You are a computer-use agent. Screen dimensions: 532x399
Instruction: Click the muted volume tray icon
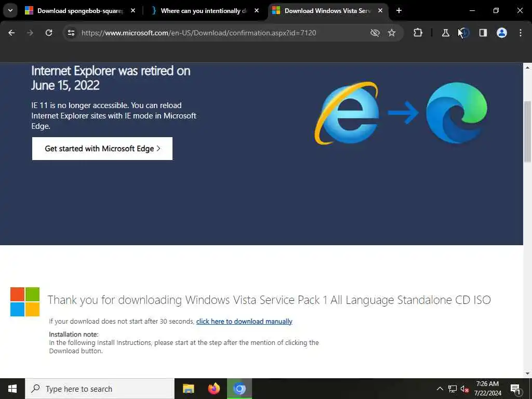point(465,389)
